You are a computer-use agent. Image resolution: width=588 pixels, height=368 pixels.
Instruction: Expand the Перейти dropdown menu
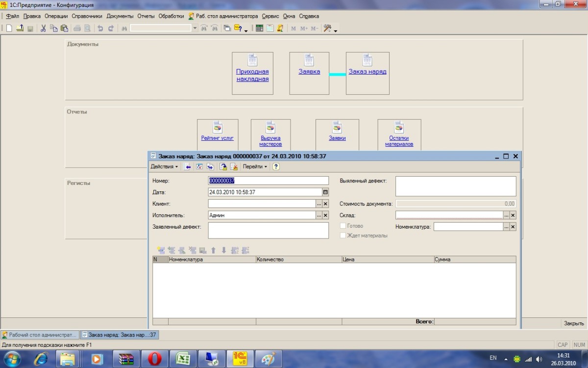(255, 167)
